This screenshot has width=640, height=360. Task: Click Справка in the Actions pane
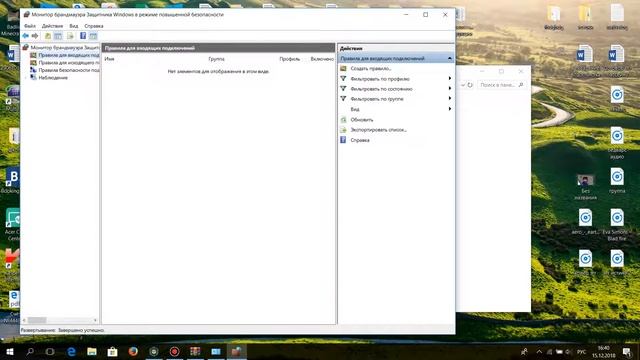coord(360,140)
